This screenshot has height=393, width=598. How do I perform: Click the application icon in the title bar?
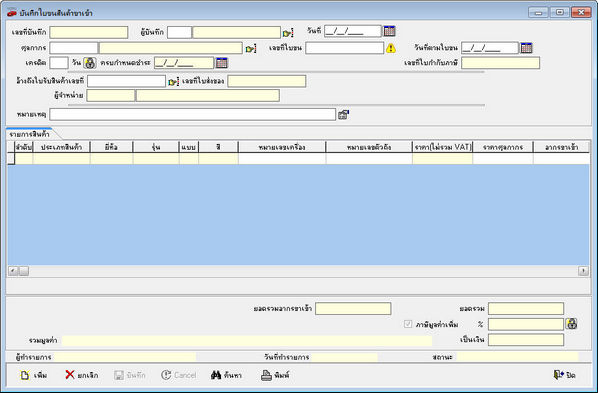(x=11, y=13)
